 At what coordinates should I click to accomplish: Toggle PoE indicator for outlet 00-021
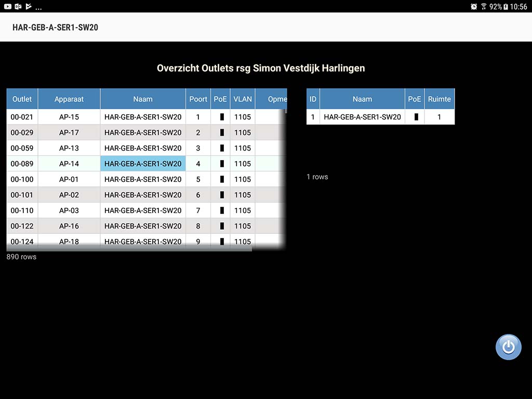222,117
